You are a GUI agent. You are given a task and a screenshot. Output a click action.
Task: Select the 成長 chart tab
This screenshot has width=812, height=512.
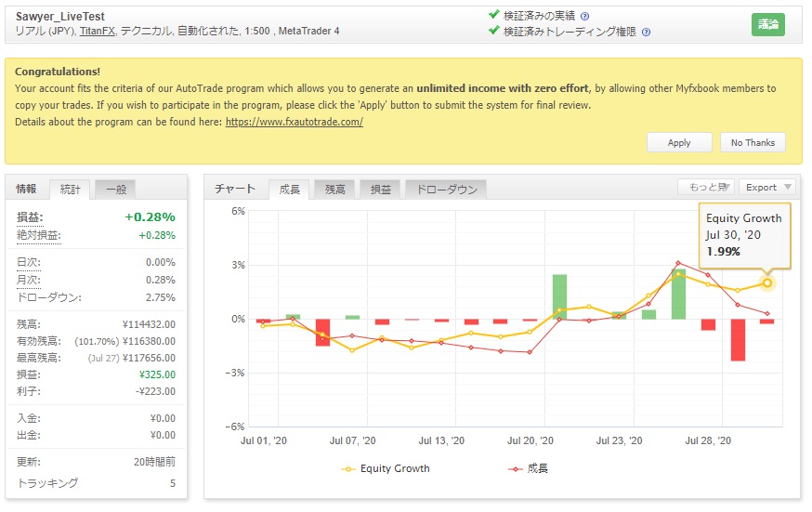[x=289, y=190]
